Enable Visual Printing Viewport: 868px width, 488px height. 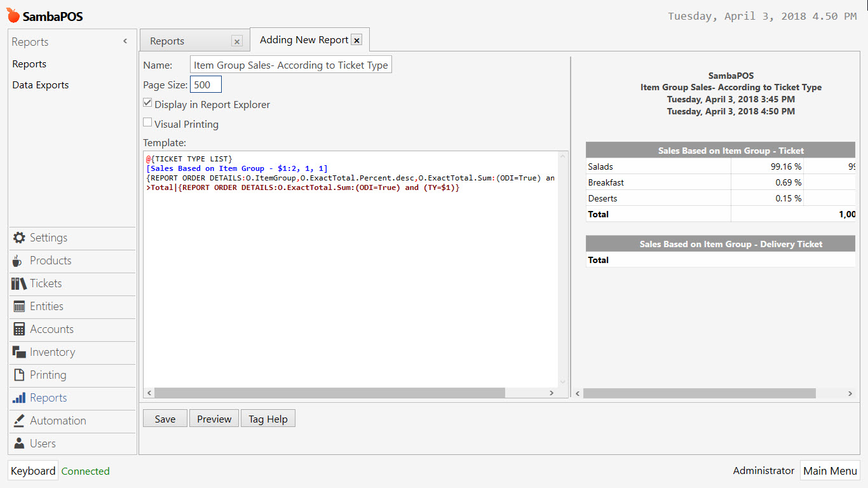147,122
